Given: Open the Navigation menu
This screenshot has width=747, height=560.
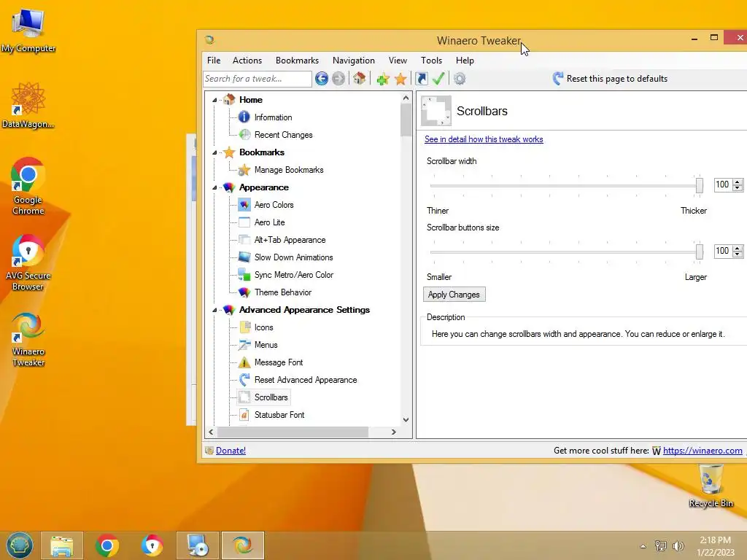Looking at the screenshot, I should pyautogui.click(x=354, y=61).
